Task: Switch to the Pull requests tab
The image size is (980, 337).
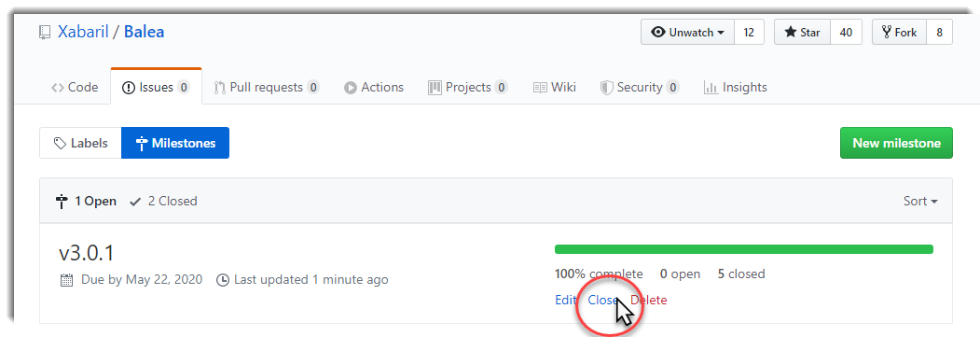Action: click(x=267, y=87)
